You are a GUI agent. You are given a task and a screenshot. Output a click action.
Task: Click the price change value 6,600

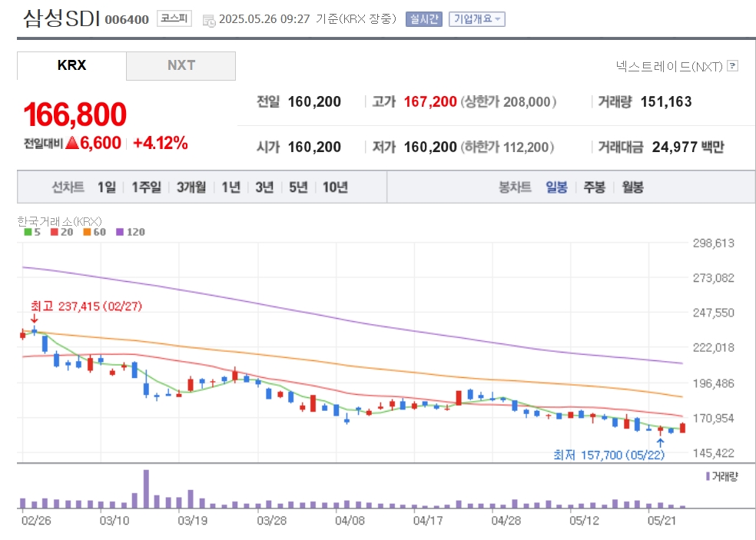pyautogui.click(x=101, y=143)
